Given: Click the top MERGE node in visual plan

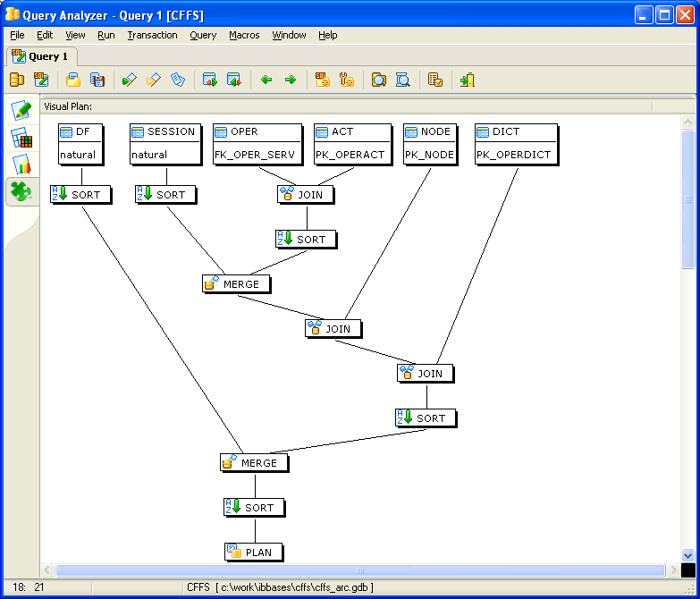Looking at the screenshot, I should click(236, 284).
